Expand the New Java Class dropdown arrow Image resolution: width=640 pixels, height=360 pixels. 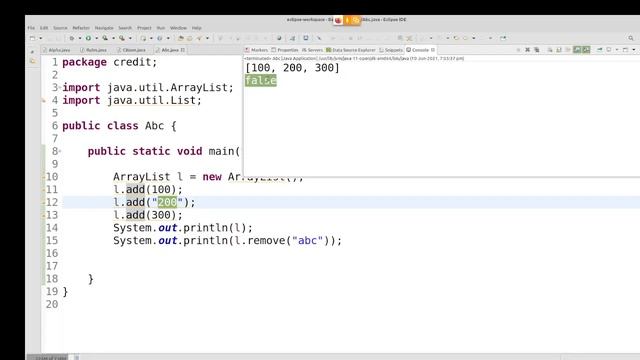(x=168, y=38)
